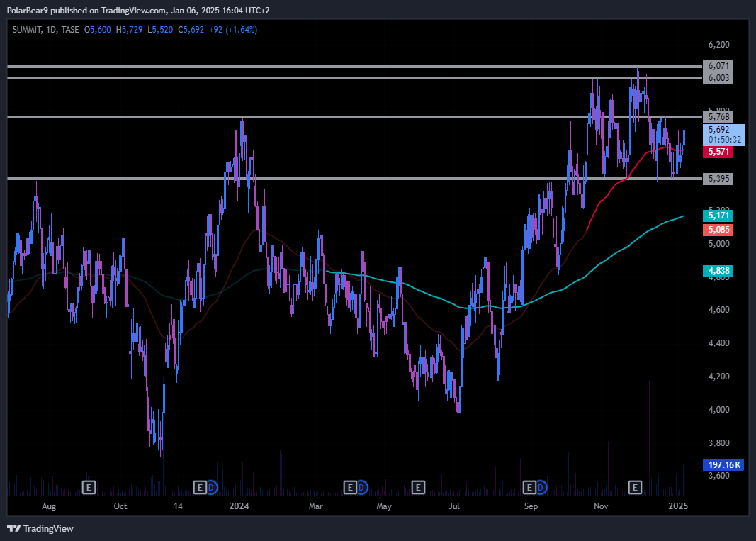756x541 pixels.
Task: Click the Oct label on the time axis
Action: click(120, 506)
